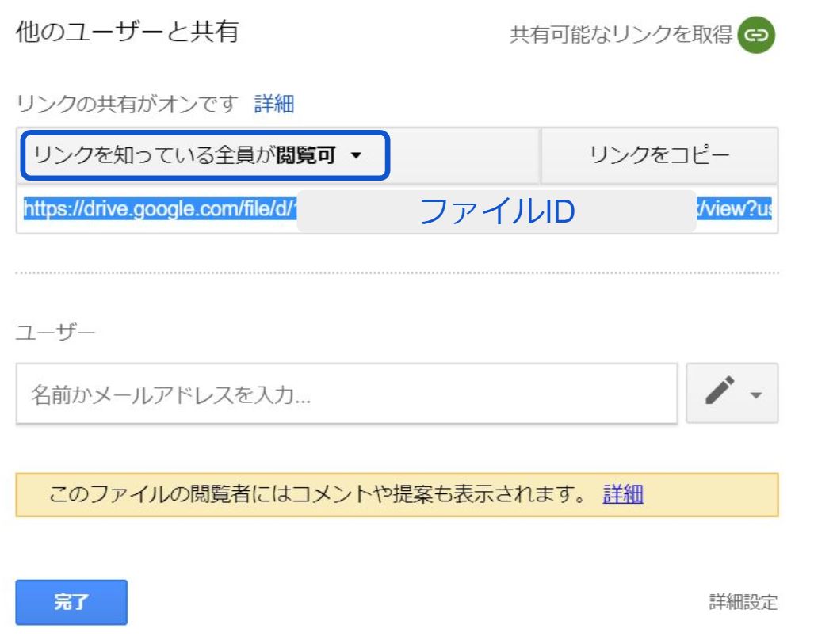This screenshot has width=814, height=644.
Task: Click '共有可能なリンクを取得' text
Action: [x=621, y=35]
